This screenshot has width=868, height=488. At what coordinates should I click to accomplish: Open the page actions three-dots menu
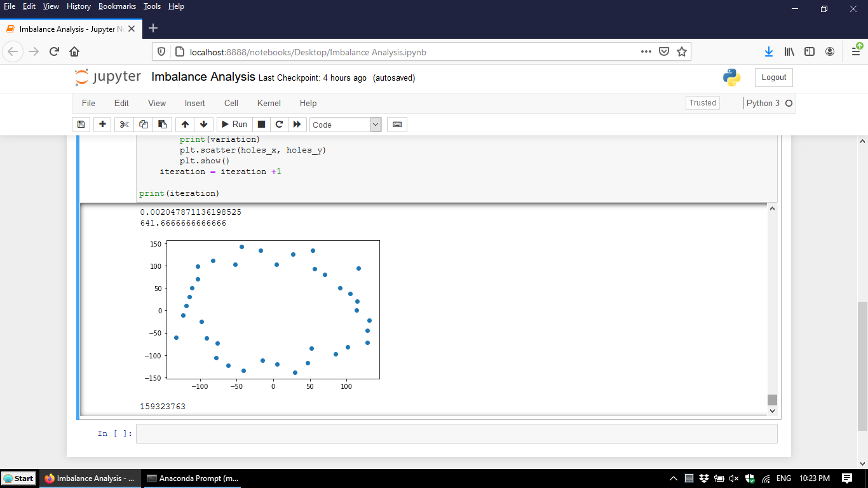pos(646,51)
